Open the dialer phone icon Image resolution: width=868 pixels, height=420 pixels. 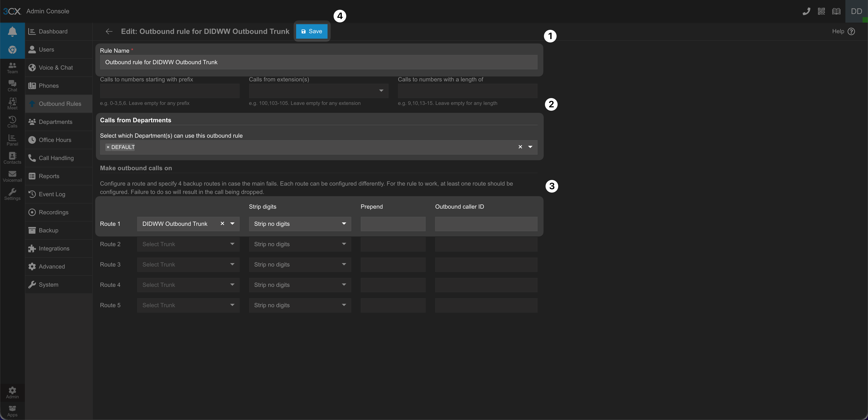(x=806, y=12)
